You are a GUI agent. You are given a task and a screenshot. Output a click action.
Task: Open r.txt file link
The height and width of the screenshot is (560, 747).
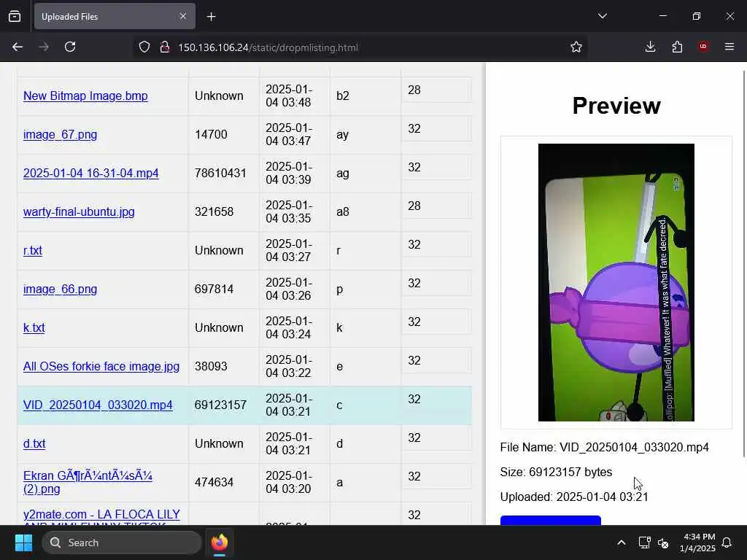pyautogui.click(x=32, y=251)
